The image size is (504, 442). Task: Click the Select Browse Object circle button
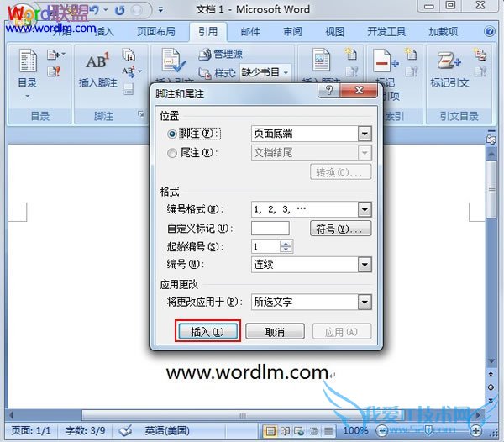(491, 387)
